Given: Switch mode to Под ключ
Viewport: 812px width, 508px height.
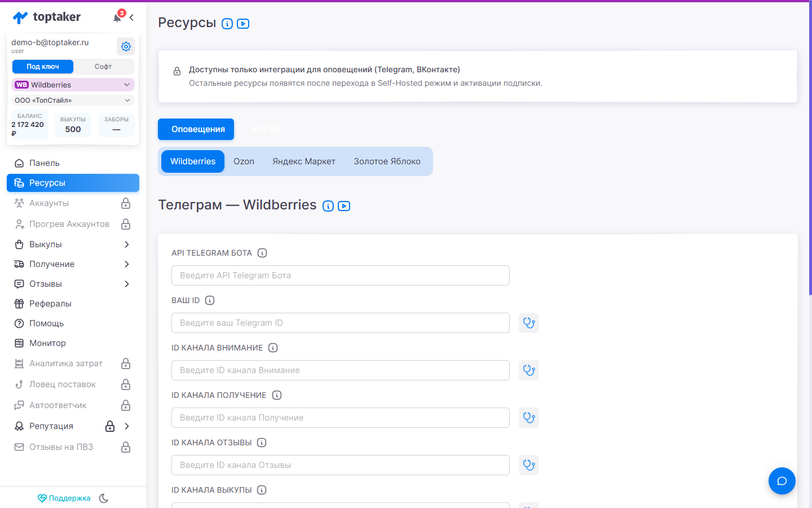Looking at the screenshot, I should 43,67.
